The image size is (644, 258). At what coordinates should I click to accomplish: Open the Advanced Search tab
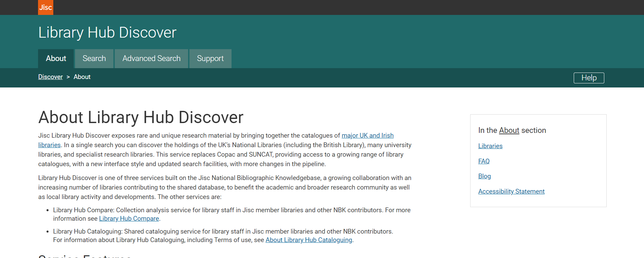tap(151, 59)
